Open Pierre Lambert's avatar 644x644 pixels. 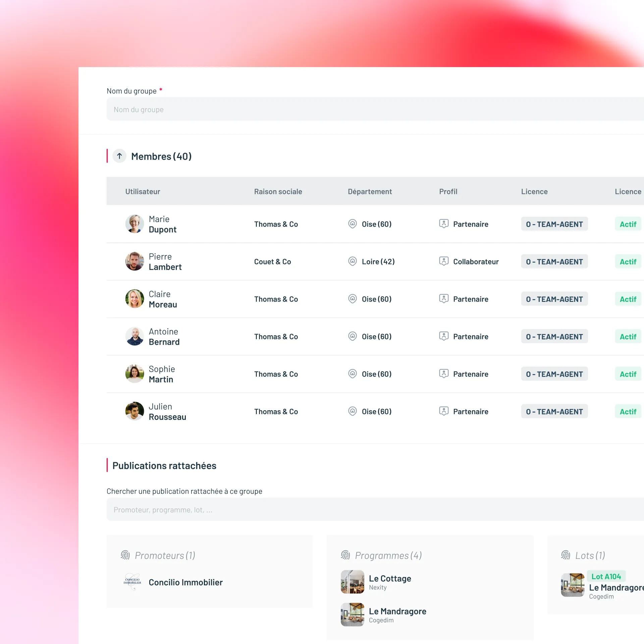coord(135,262)
